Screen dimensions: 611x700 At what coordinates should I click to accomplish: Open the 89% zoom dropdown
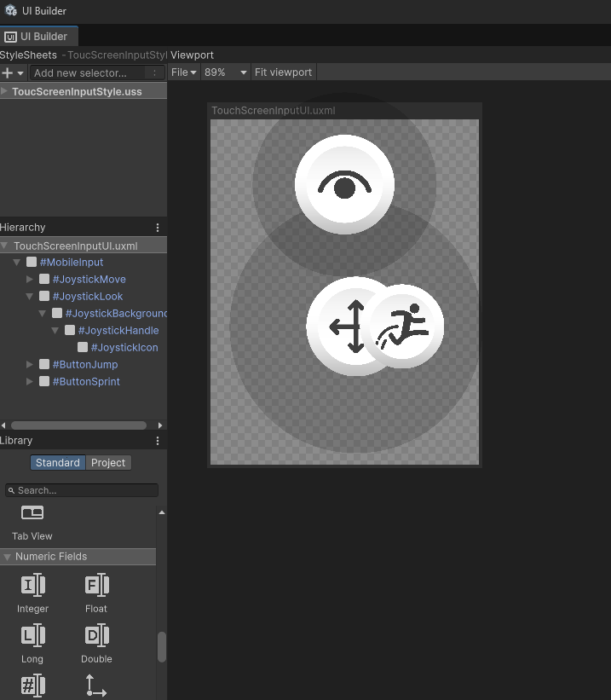coord(226,72)
